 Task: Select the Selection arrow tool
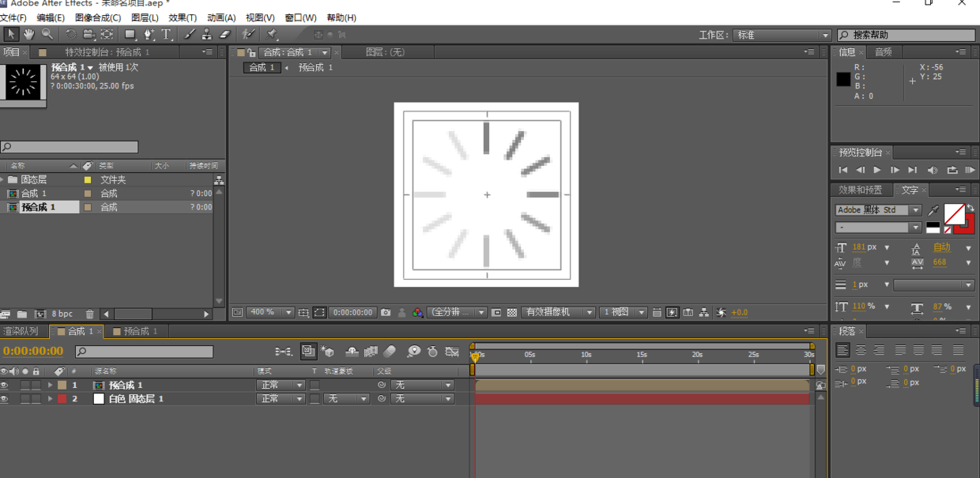pos(11,34)
